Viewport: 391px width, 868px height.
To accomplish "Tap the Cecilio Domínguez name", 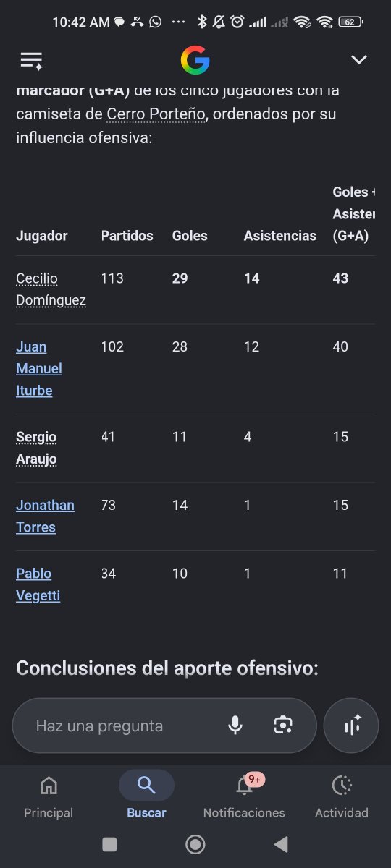I will click(51, 289).
